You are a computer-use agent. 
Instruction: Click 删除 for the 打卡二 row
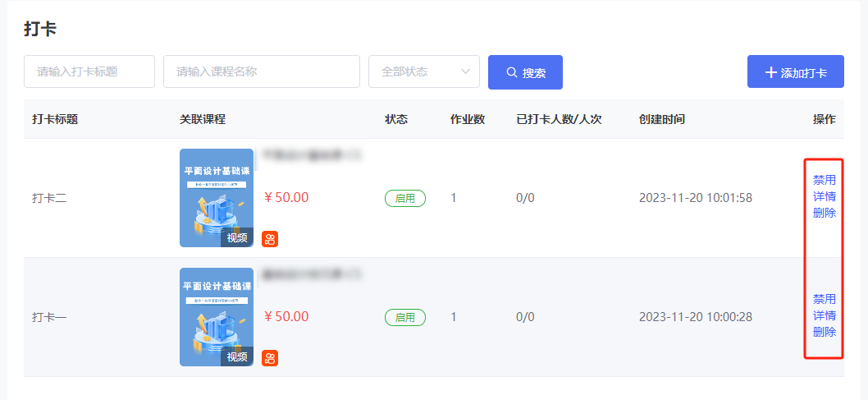click(825, 214)
